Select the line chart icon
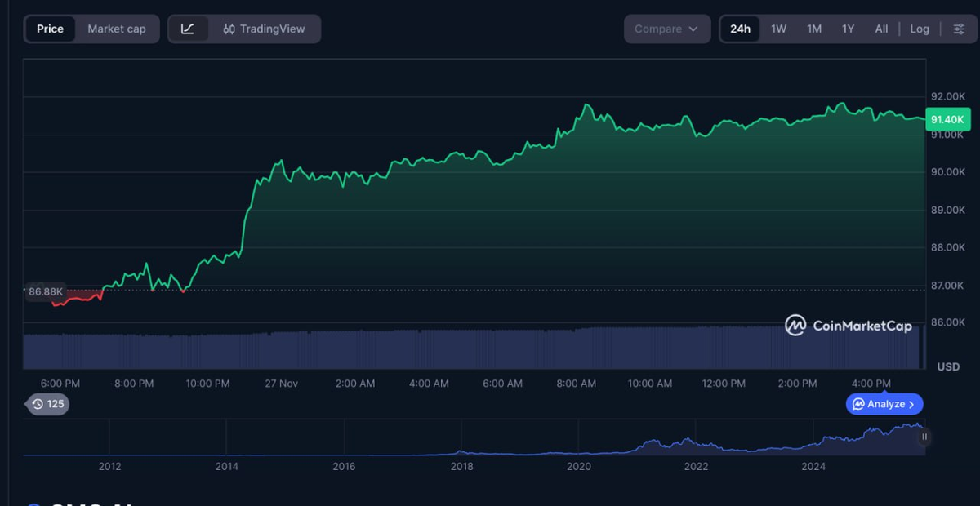 pyautogui.click(x=188, y=29)
